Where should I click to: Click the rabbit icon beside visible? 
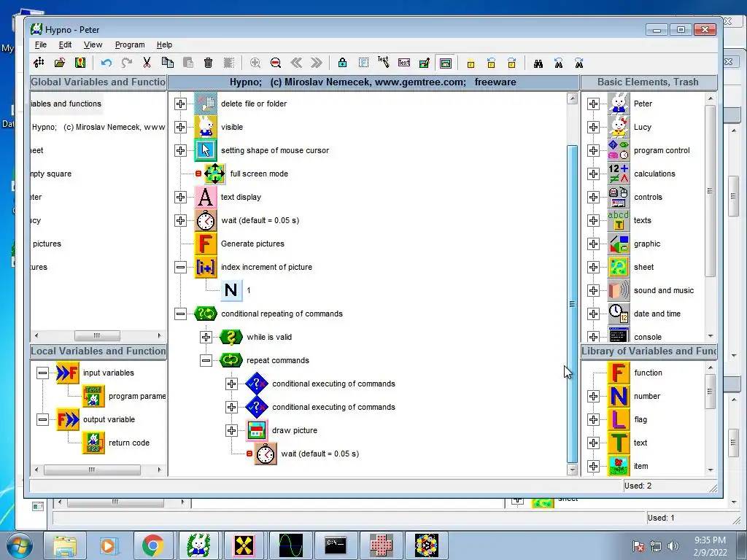(206, 127)
